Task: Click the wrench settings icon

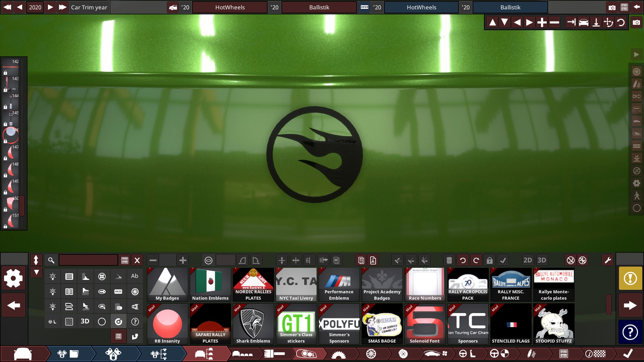Action: click(x=607, y=260)
